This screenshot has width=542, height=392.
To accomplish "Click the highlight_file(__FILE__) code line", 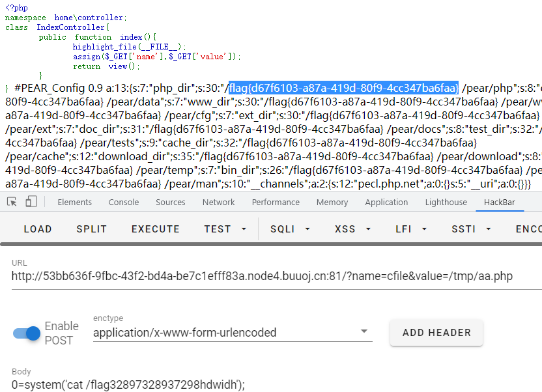I will click(x=129, y=47).
